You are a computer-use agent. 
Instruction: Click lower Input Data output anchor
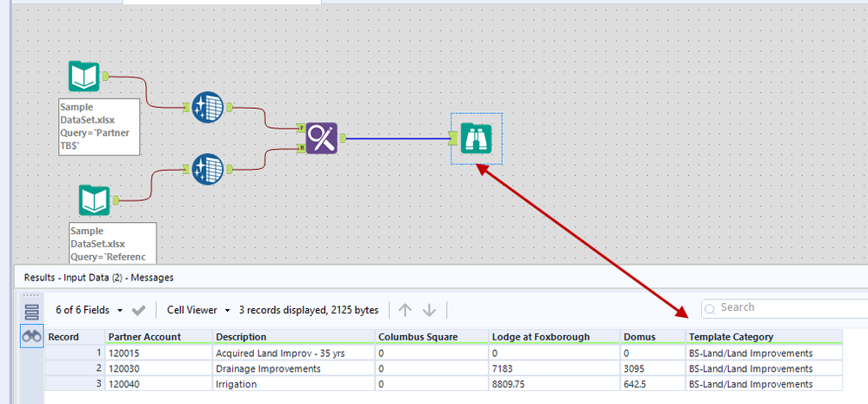pos(116,200)
